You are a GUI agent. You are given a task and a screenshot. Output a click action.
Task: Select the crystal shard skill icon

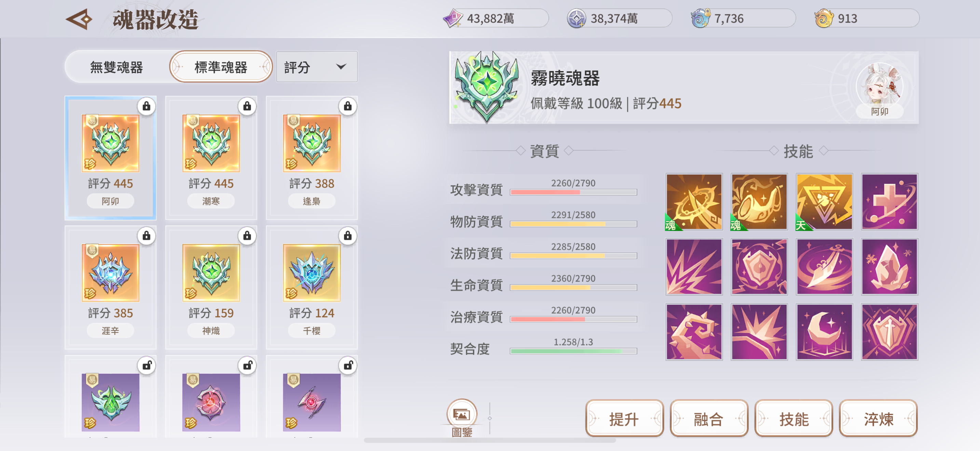click(889, 266)
